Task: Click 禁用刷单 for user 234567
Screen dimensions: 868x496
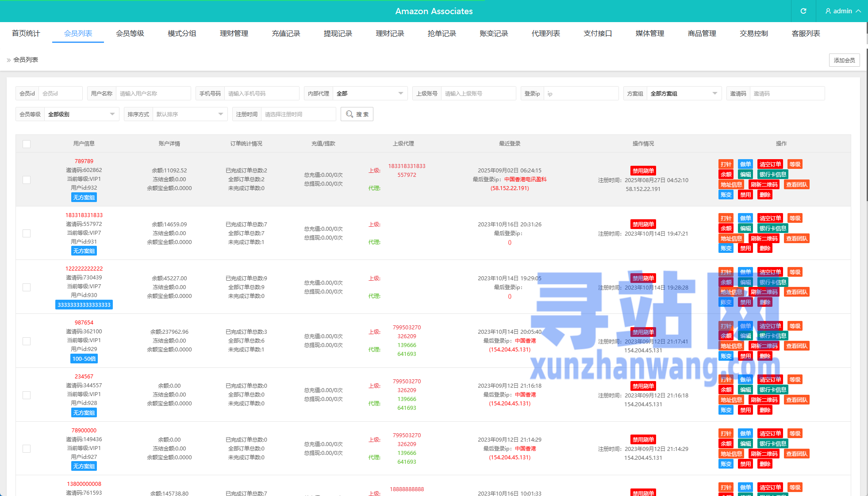Action: click(x=643, y=386)
